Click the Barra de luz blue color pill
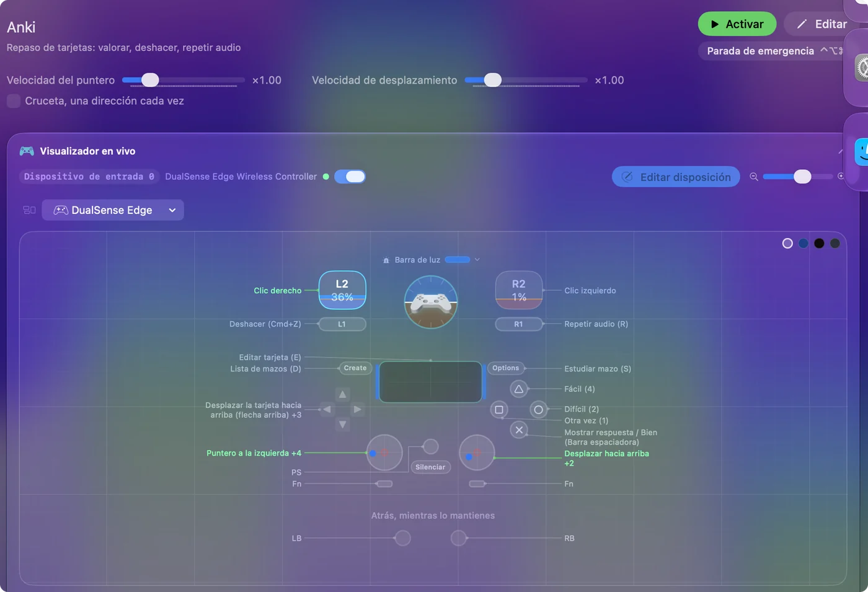Screen dimensions: 868x592 click(x=458, y=260)
